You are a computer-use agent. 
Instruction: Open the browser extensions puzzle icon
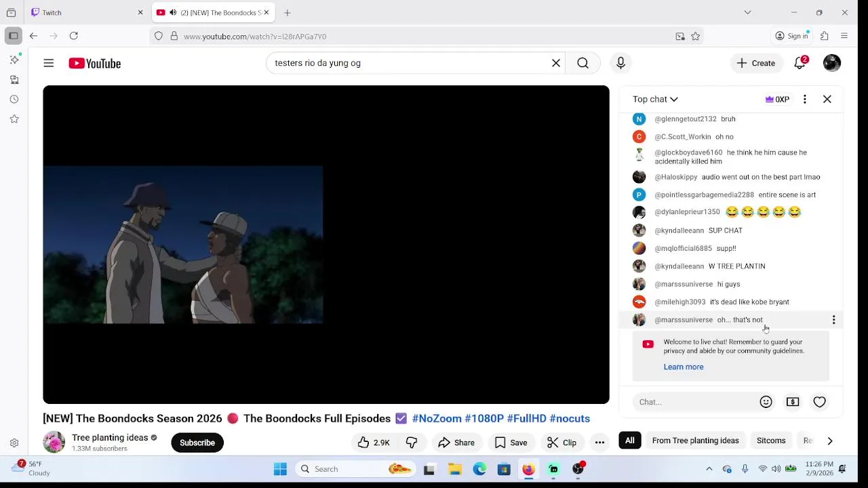pos(825,36)
